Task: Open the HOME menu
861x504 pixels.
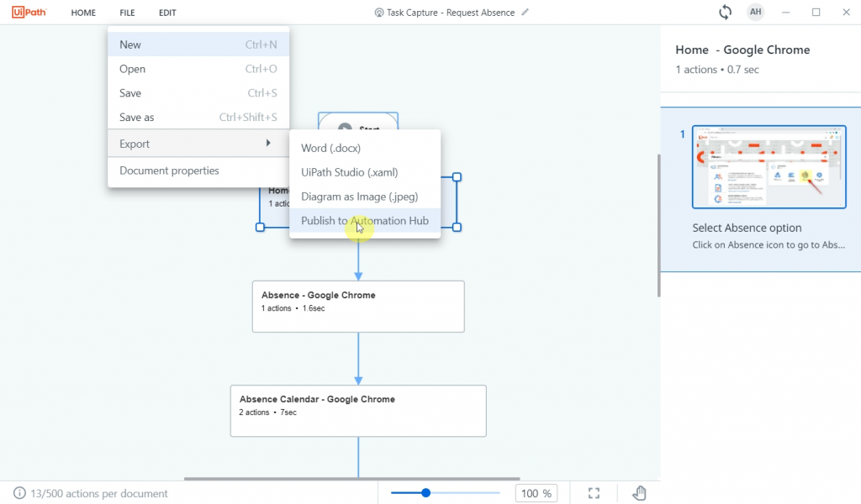Action: (x=83, y=13)
